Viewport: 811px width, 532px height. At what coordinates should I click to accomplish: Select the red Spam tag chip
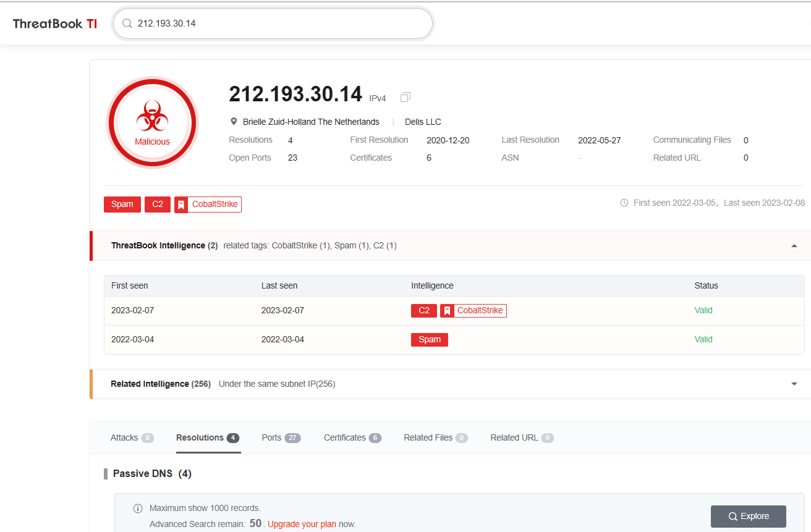pos(122,204)
